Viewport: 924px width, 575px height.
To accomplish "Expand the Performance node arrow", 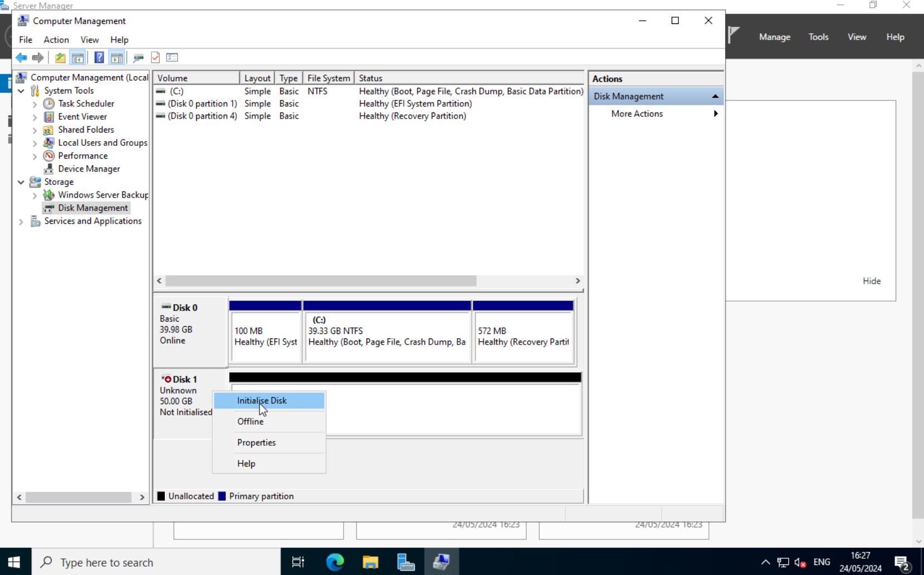I will coord(35,156).
